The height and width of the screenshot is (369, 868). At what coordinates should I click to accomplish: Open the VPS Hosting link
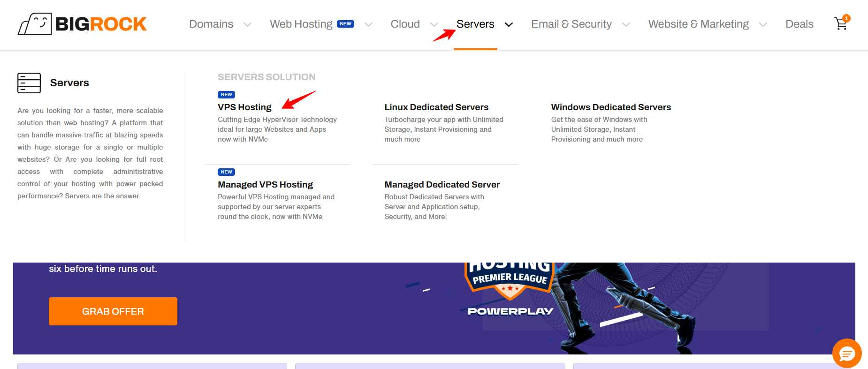pyautogui.click(x=244, y=107)
